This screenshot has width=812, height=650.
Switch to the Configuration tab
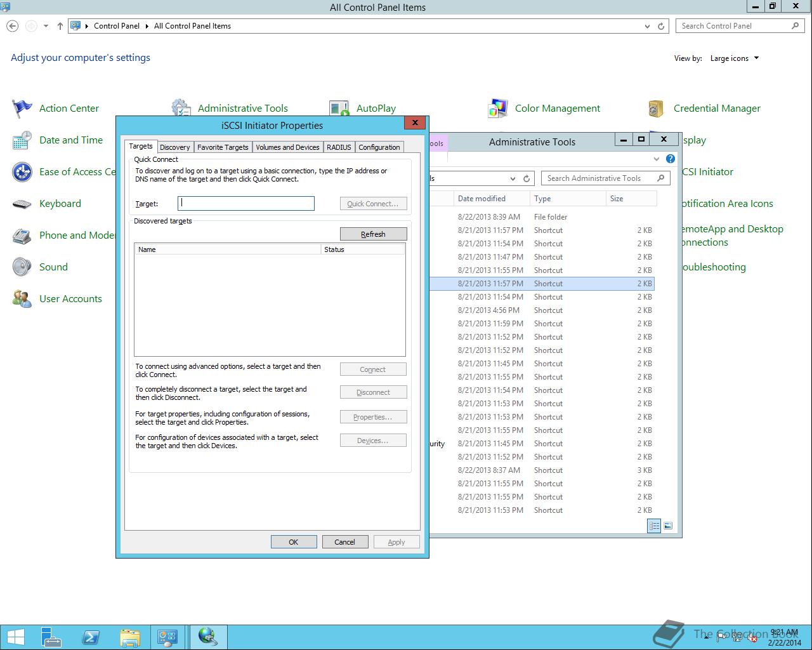click(379, 147)
